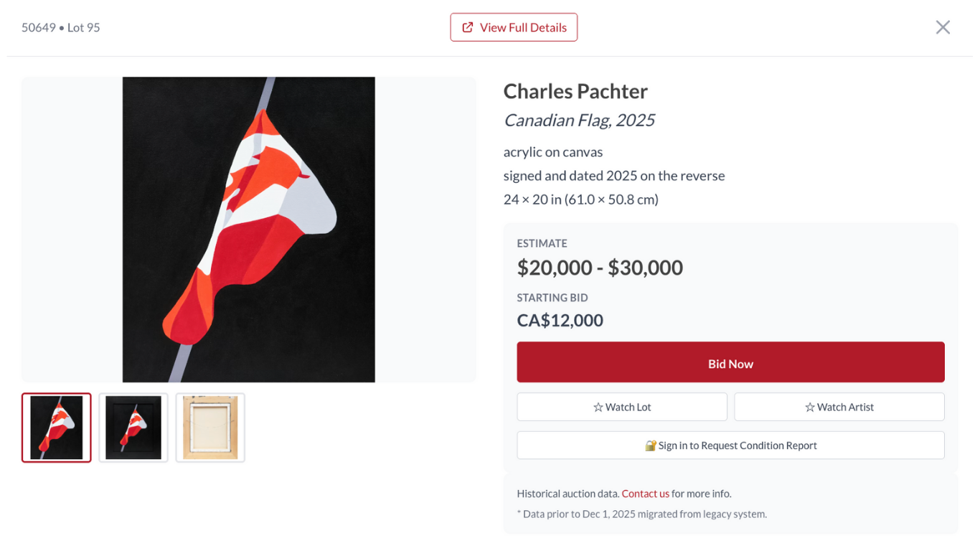This screenshot has width=980, height=551.
Task: Close the lot details dialog
Action: (x=943, y=27)
